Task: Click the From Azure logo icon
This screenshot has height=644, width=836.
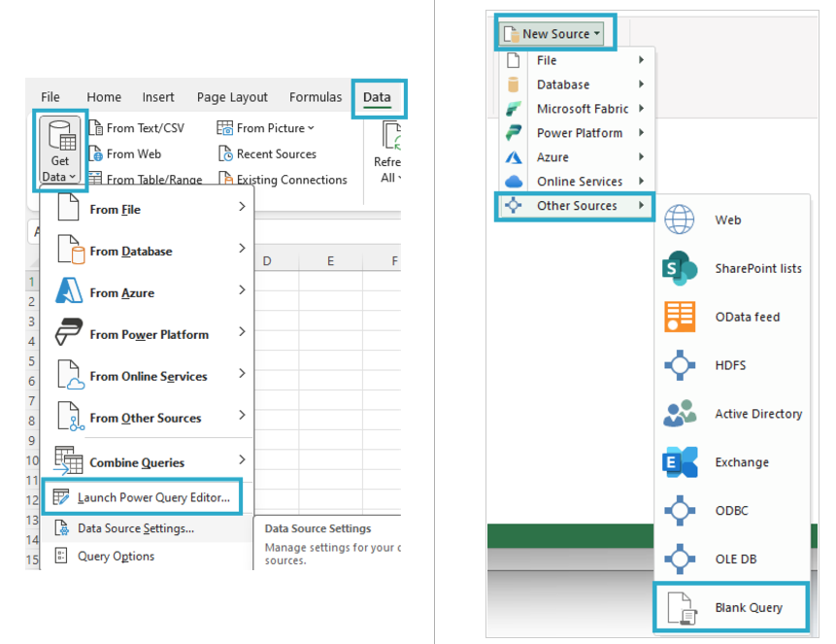Action: click(69, 290)
